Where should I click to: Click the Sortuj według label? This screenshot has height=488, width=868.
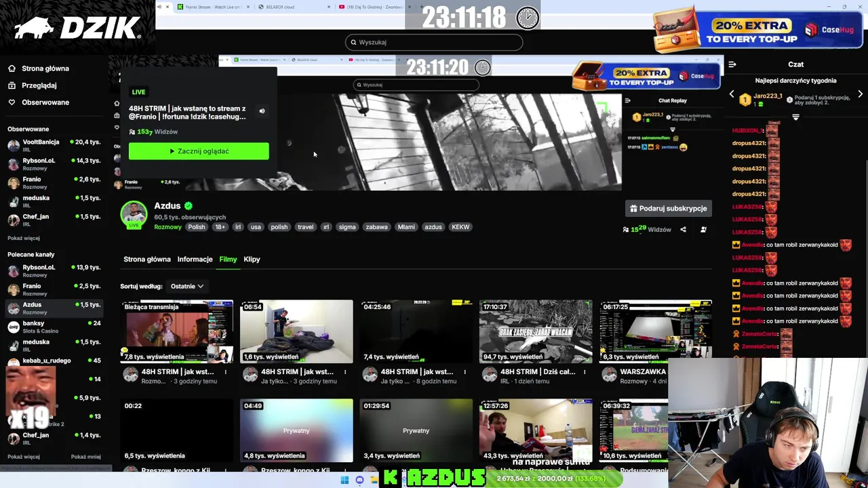(141, 287)
